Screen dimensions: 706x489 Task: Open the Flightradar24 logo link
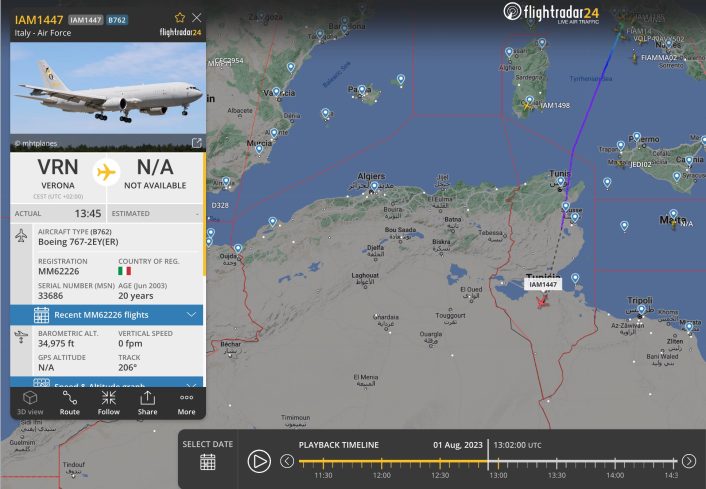point(551,13)
